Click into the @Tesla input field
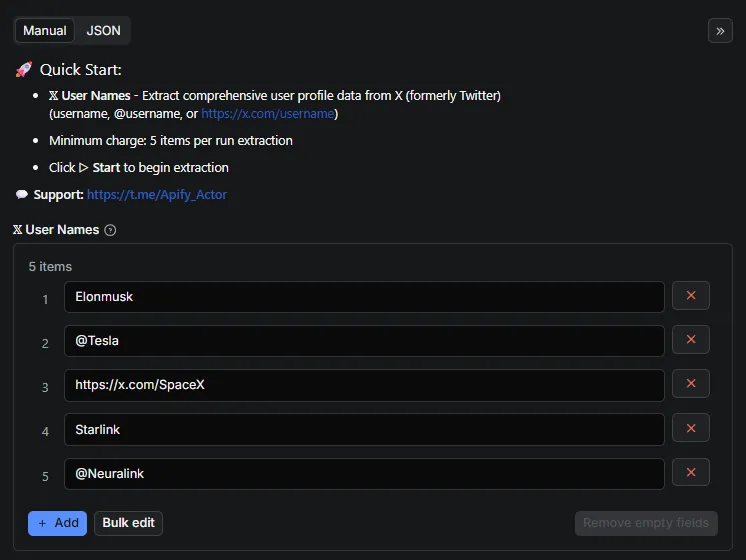 coord(364,341)
